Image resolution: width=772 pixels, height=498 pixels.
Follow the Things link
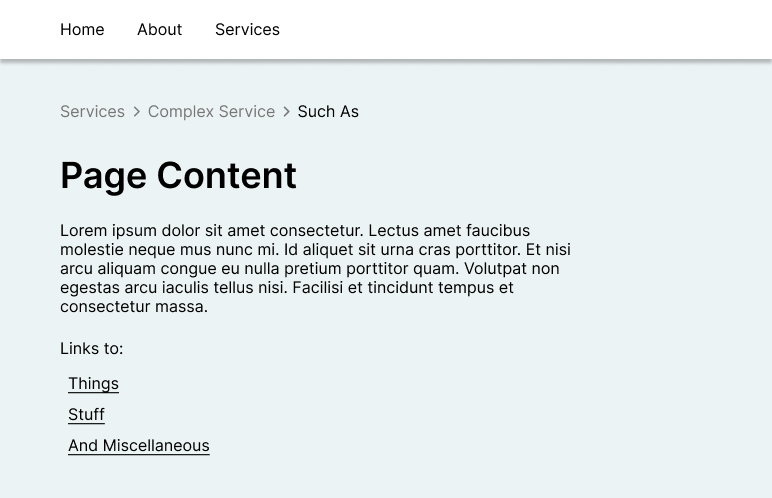point(94,384)
